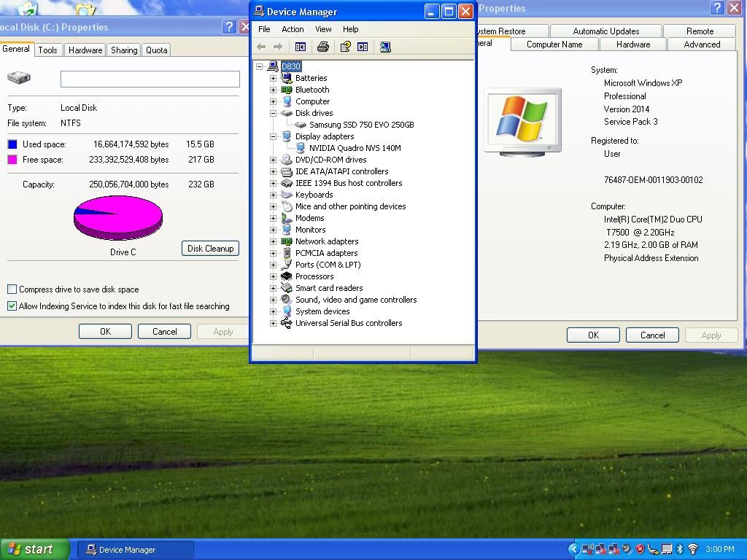Click the Scan for hardware changes icon
Image resolution: width=747 pixels, height=560 pixels.
385,47
